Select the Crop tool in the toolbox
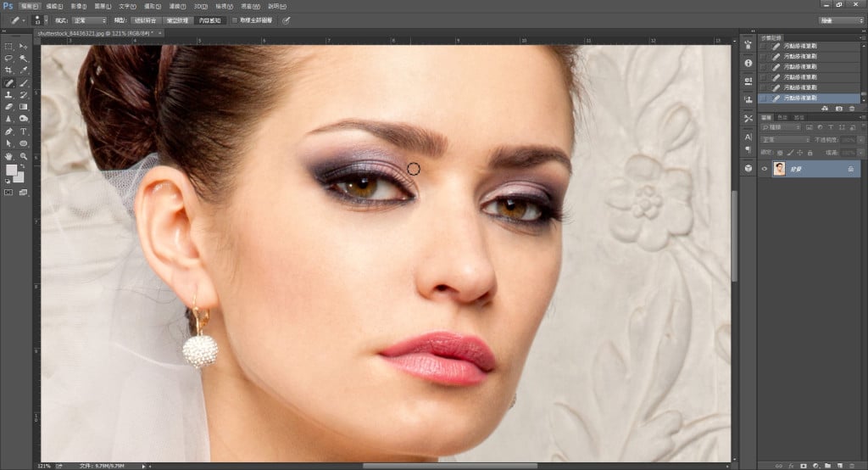Viewport: 868px width, 470px height. pyautogui.click(x=8, y=70)
